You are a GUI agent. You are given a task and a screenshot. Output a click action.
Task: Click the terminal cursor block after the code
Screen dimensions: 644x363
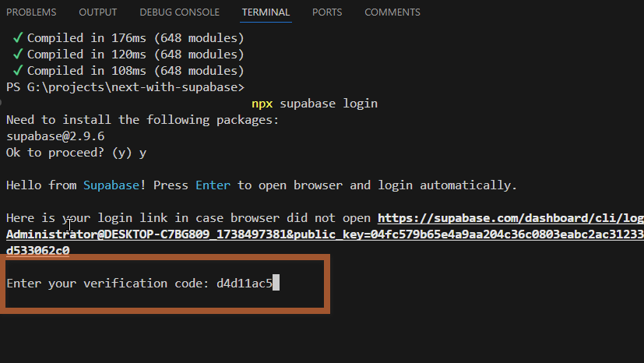pos(276,284)
